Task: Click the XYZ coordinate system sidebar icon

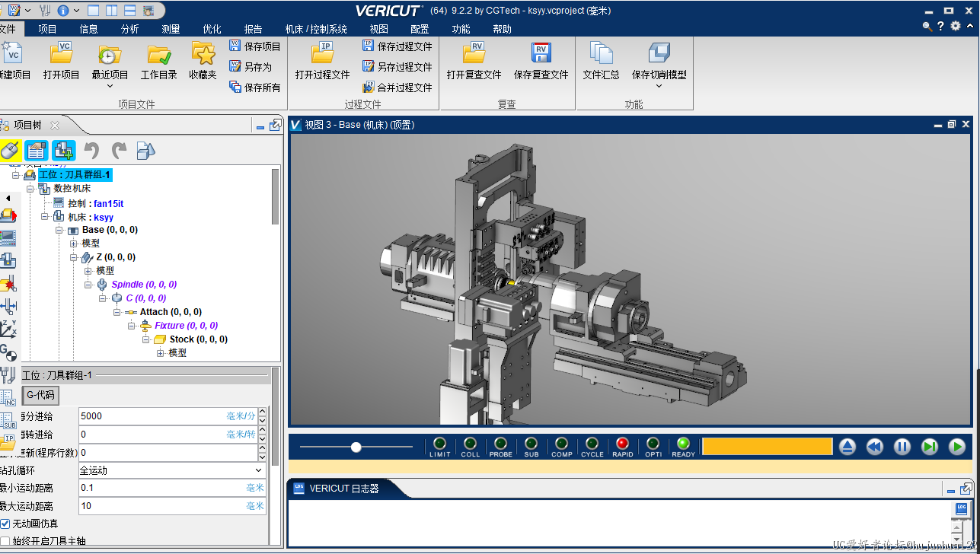Action: coord(8,330)
